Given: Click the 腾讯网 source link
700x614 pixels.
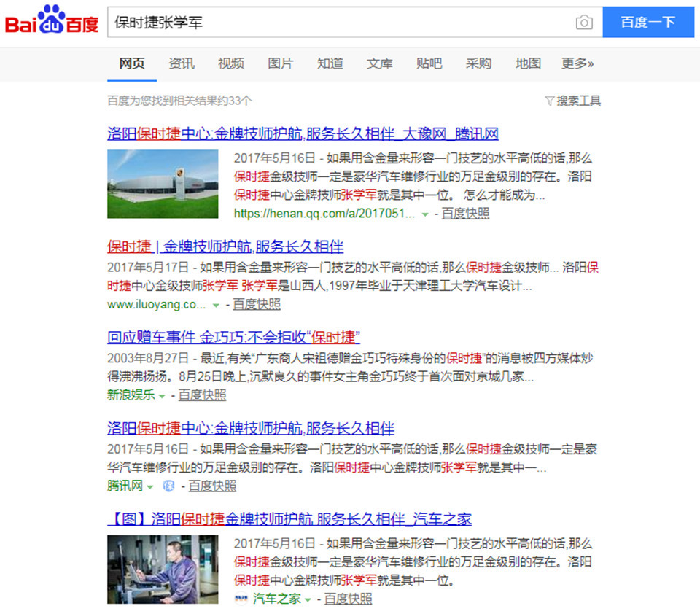Looking at the screenshot, I should (125, 486).
